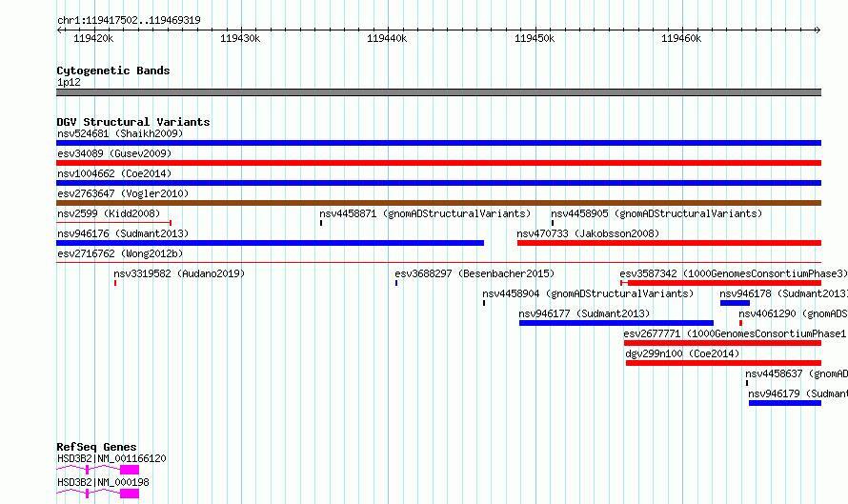Open esv2763647 (Vogler2010) label
This screenshot has width=848, height=504.
coord(123,193)
